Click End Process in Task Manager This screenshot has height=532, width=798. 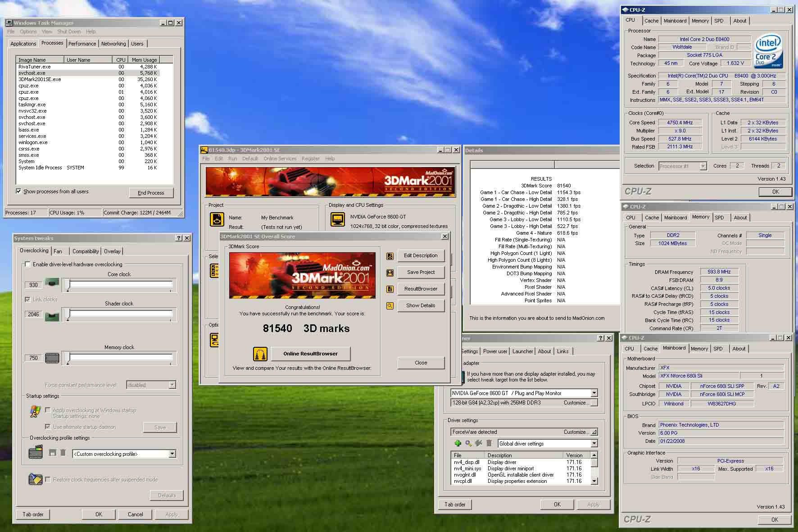click(x=151, y=193)
